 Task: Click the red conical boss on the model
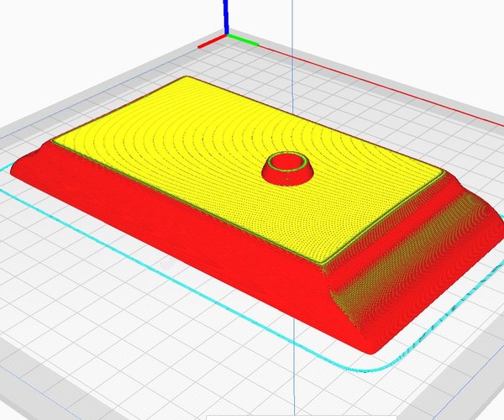(x=287, y=168)
